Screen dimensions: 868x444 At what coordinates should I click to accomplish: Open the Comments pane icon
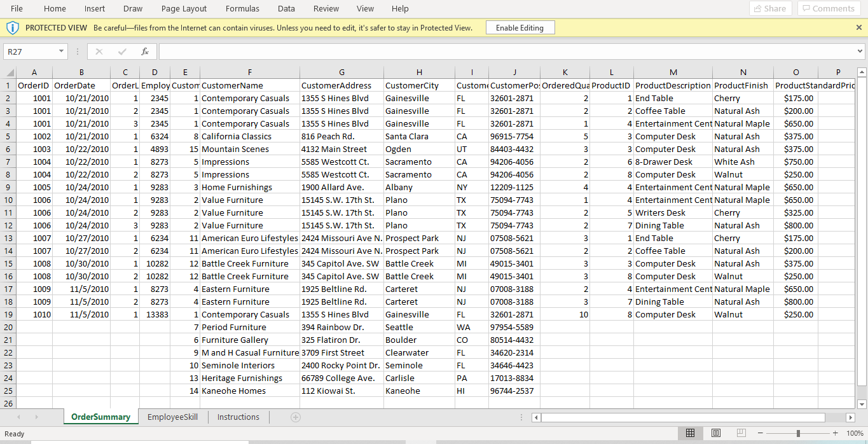tap(828, 8)
